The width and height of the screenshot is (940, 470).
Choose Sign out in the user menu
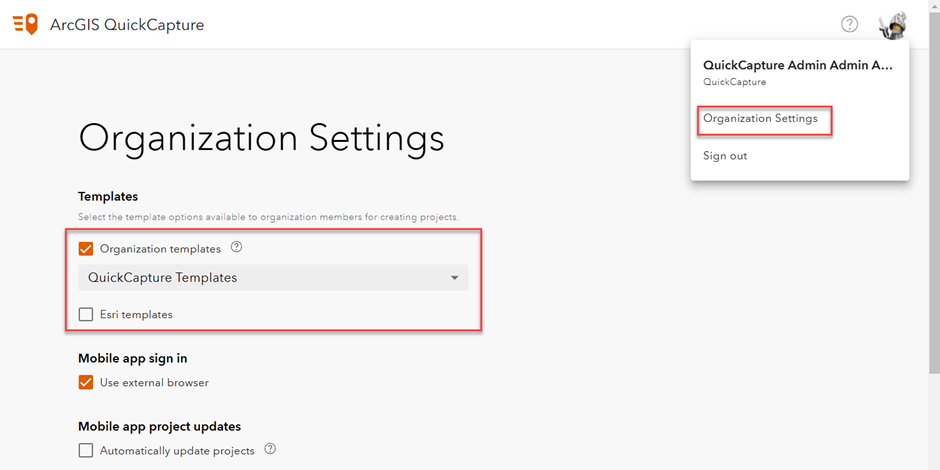tap(725, 156)
